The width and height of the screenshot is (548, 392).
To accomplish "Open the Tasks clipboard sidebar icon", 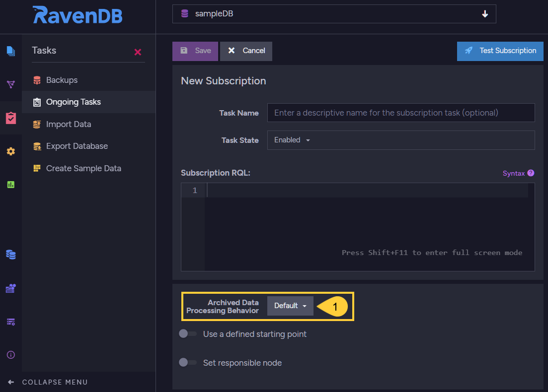I will [x=11, y=118].
